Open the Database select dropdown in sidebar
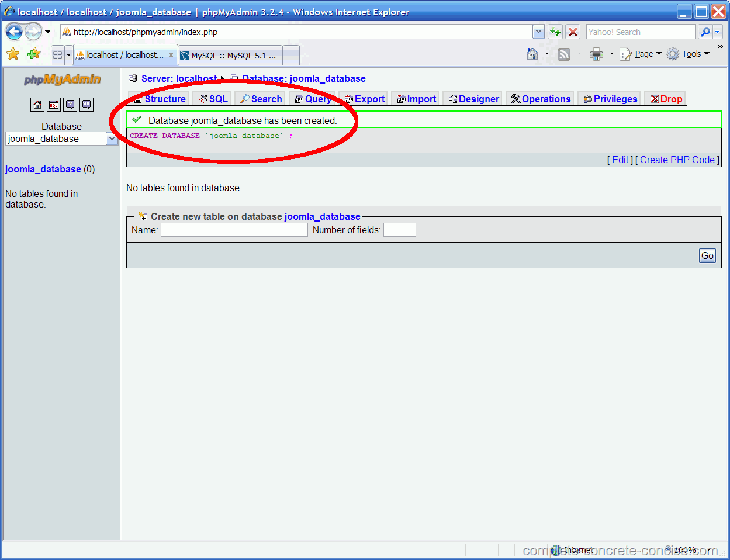 tap(61, 139)
